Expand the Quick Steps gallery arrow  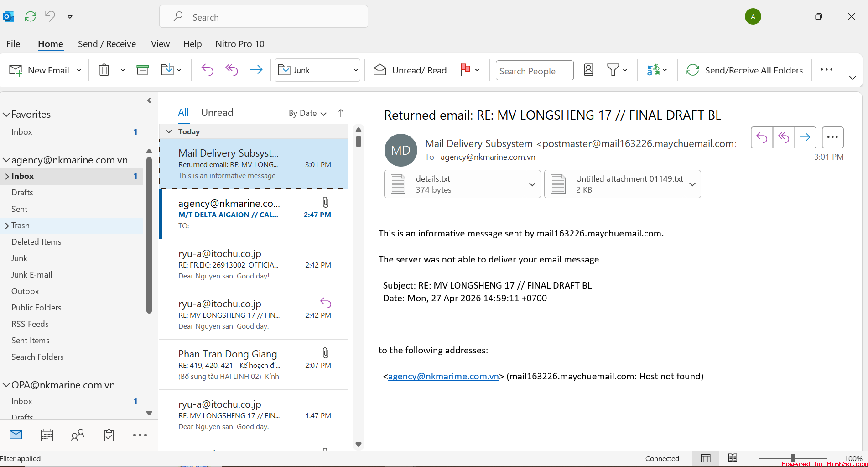356,70
